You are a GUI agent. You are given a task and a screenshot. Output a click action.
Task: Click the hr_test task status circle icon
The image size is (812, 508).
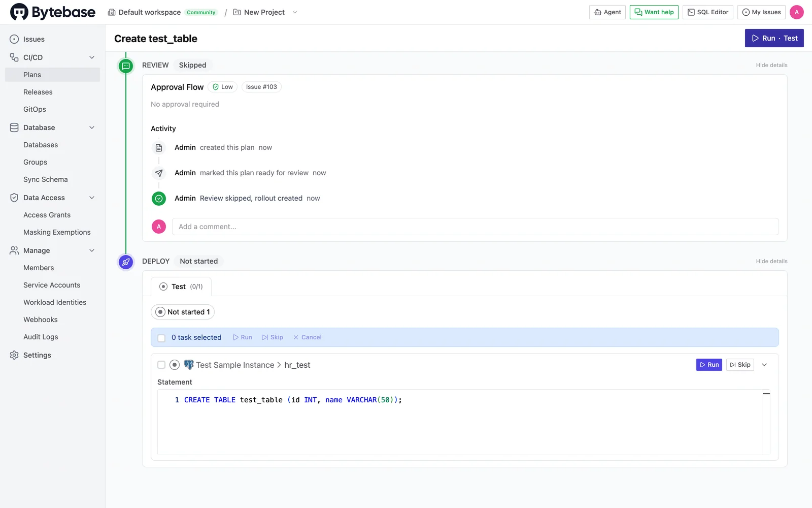[x=175, y=365]
